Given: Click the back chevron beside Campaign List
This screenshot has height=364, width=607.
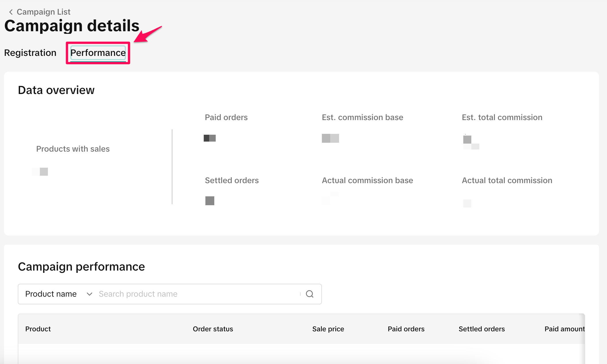Looking at the screenshot, I should (11, 12).
